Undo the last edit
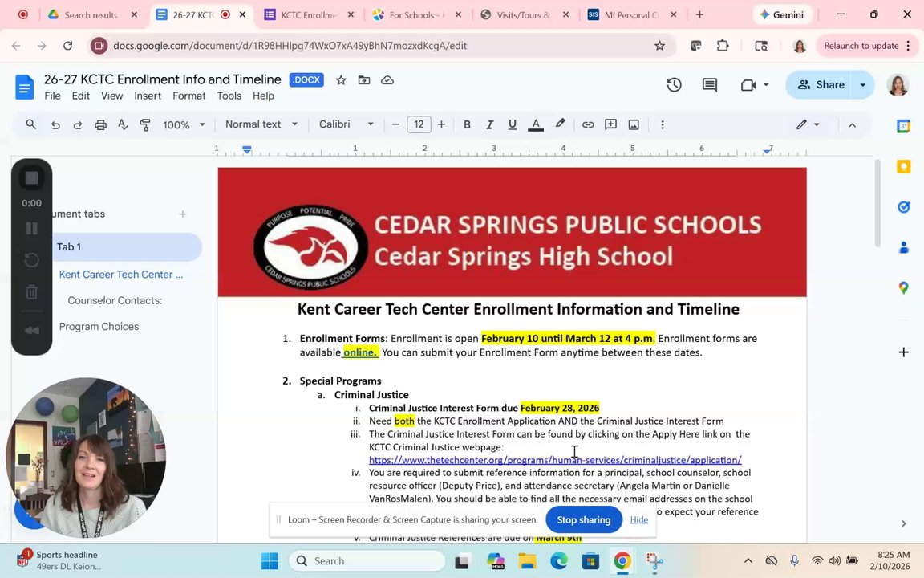 tap(55, 124)
